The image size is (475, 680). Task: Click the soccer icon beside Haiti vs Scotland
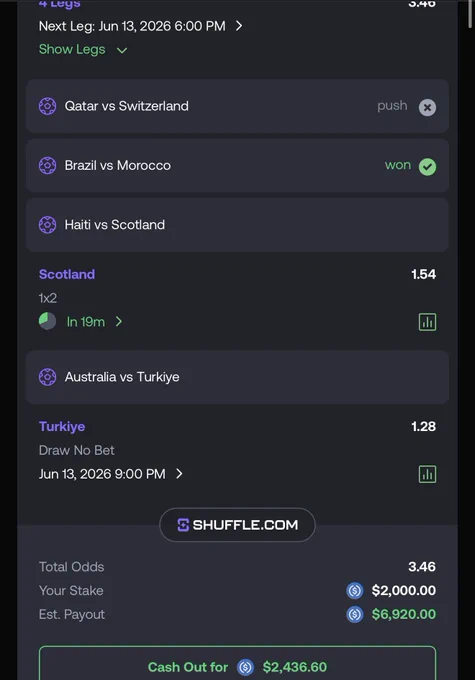[47, 225]
